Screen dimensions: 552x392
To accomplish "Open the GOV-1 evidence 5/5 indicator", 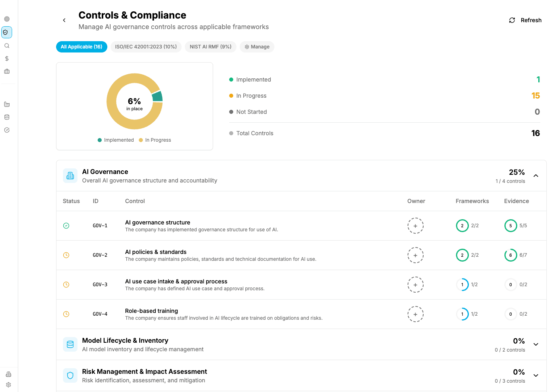I will (516, 226).
